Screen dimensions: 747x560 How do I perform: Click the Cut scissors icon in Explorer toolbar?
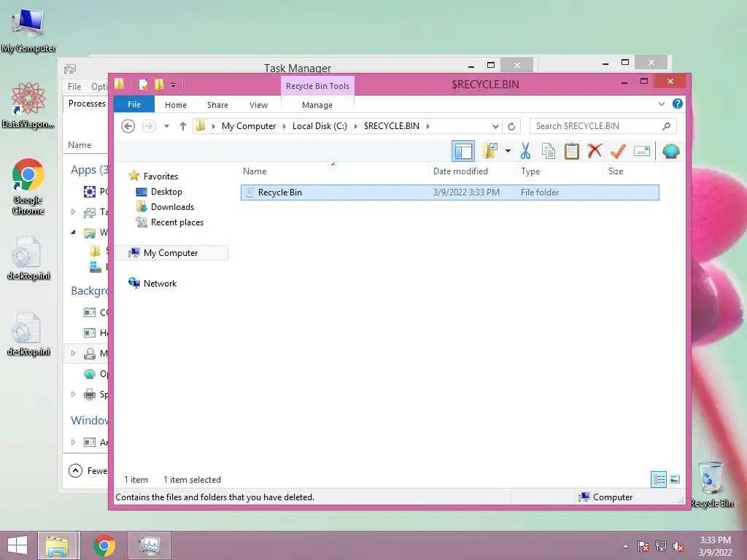click(525, 152)
